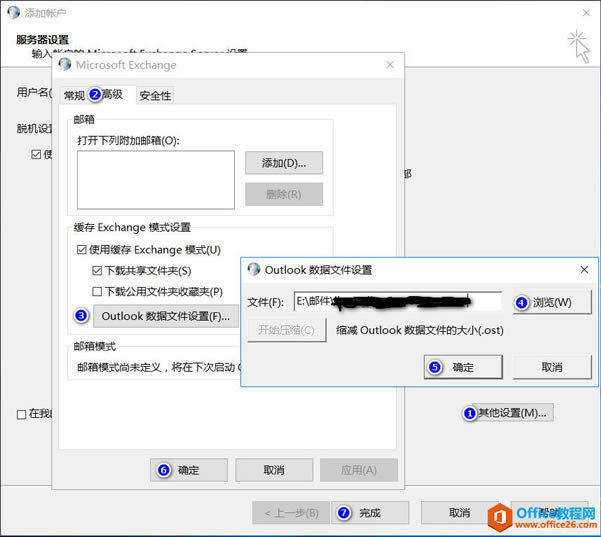This screenshot has height=537, width=601.
Task: Open Outlook 数据文件设置(F)... button
Action: tap(166, 316)
